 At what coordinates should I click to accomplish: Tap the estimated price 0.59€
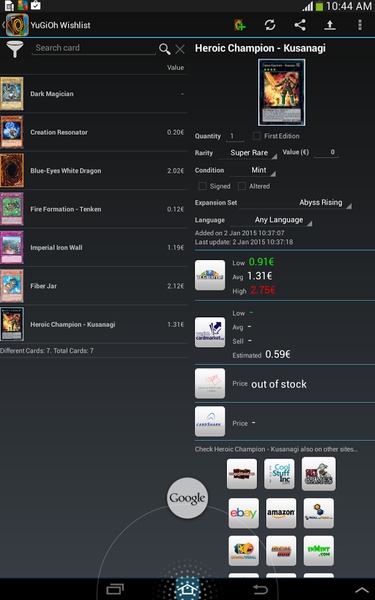[278, 354]
